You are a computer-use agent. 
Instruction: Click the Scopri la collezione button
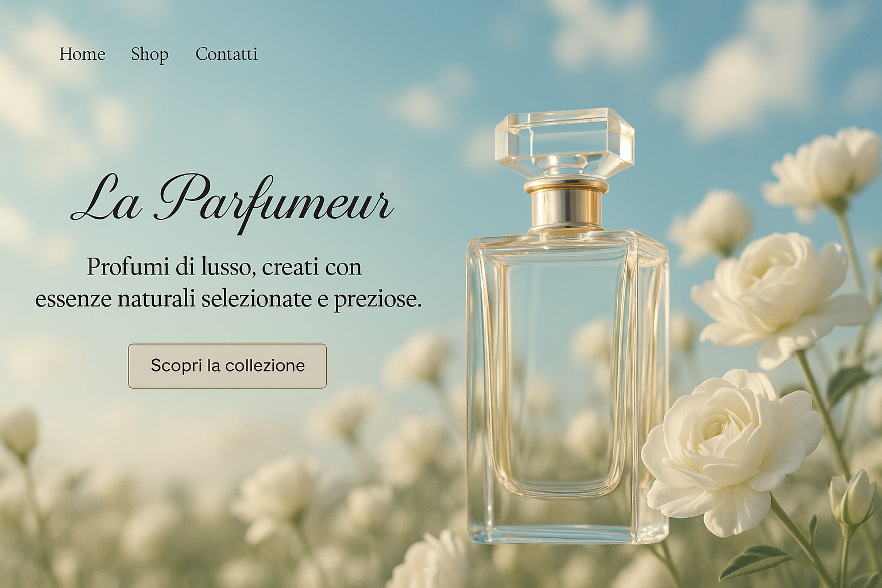coord(227,366)
